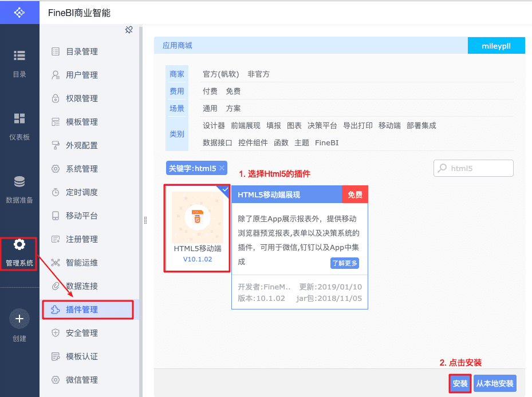
Task: Click the 创建 plus button
Action: pos(19,319)
